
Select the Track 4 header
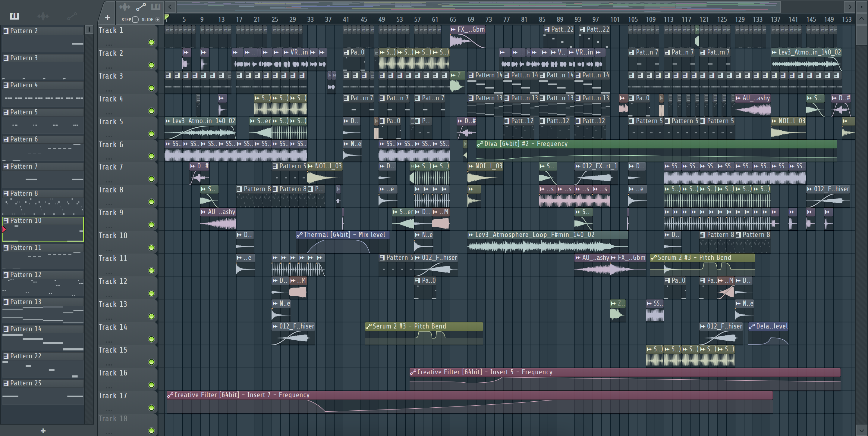tap(127, 105)
